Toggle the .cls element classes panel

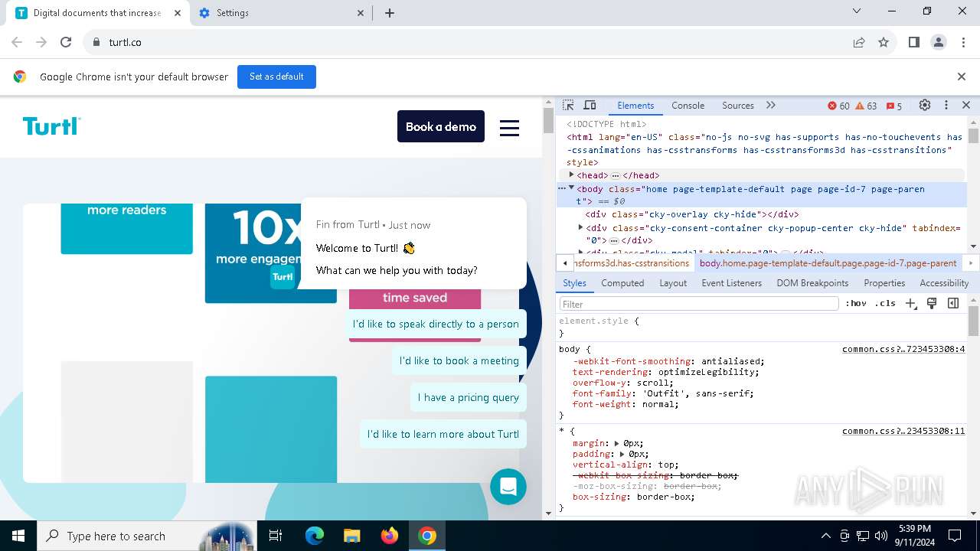pyautogui.click(x=885, y=304)
